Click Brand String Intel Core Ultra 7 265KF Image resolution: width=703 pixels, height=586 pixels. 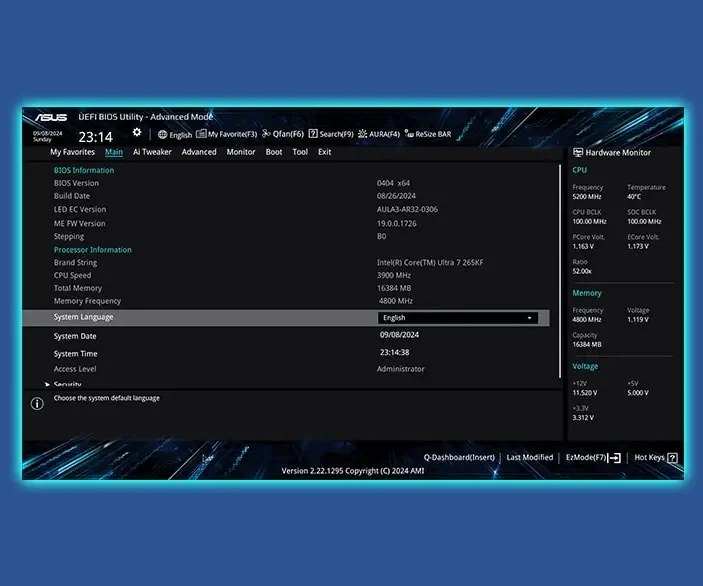(x=430, y=262)
